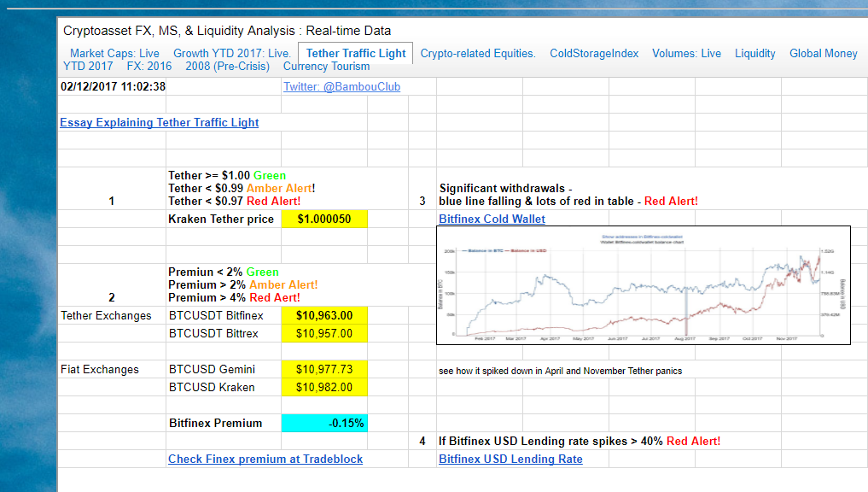Open the Market Caps: Live tab
868x492 pixels.
(114, 53)
